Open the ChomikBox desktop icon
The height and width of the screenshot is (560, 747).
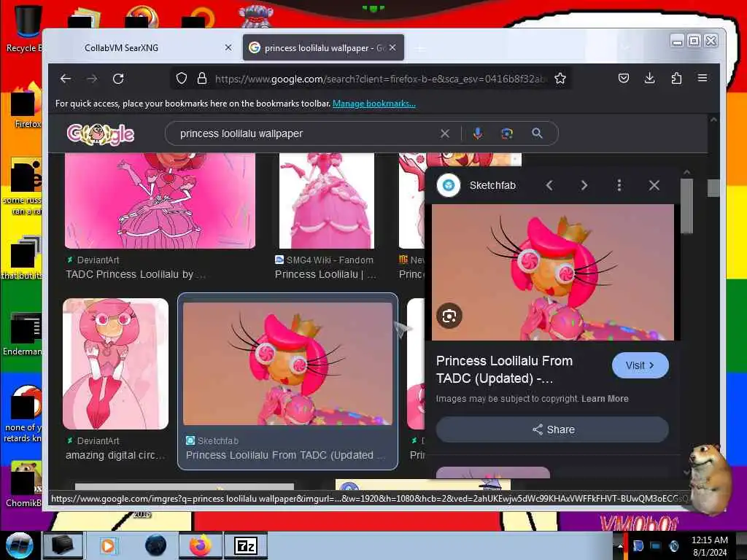pos(24,483)
